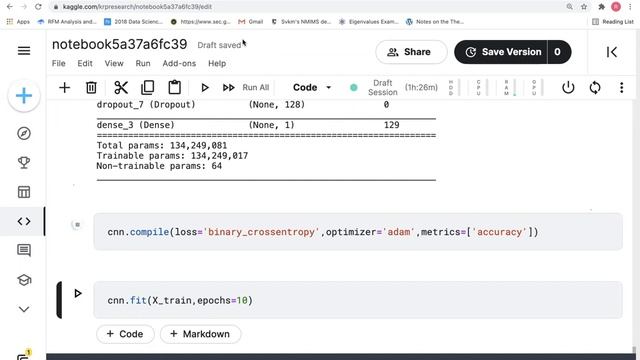Open the Gmail bookmark
640x360 pixels.
[x=251, y=22]
